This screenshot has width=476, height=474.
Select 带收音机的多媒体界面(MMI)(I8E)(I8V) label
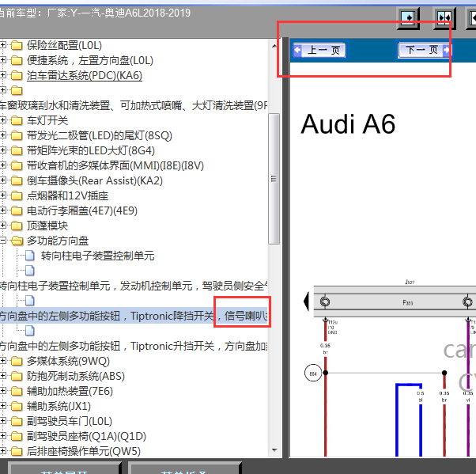115,165
